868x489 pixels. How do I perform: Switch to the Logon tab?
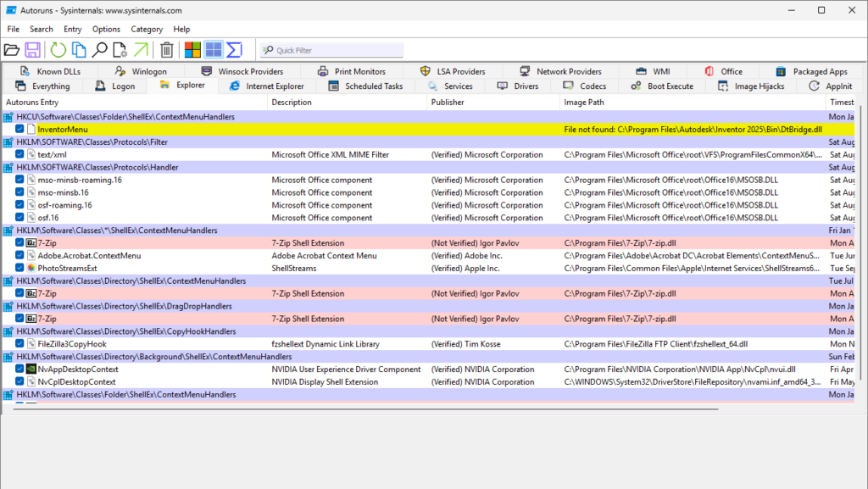click(115, 86)
